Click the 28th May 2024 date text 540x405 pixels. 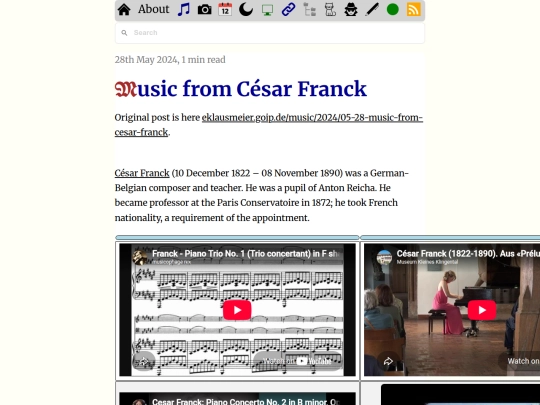[x=147, y=60]
